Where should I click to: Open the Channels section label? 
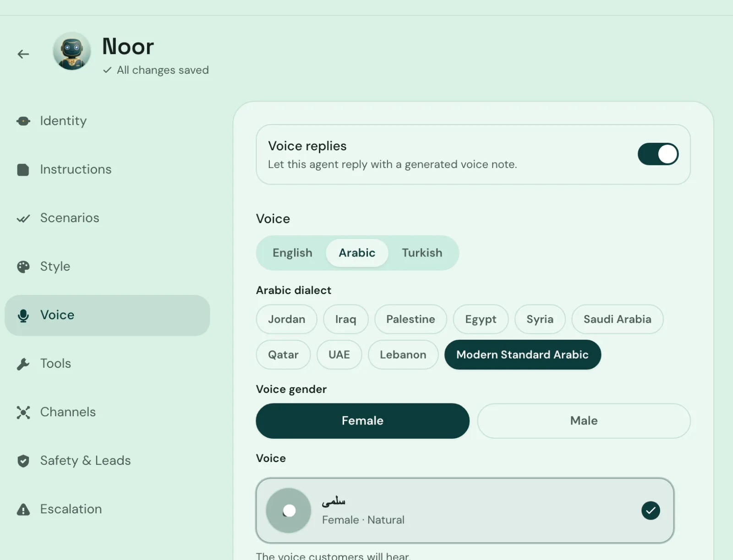tap(68, 412)
